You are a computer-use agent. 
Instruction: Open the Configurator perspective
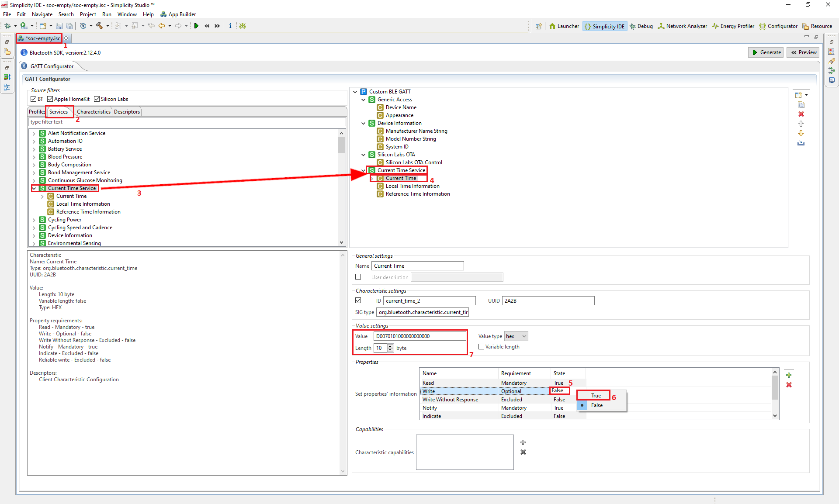[779, 26]
